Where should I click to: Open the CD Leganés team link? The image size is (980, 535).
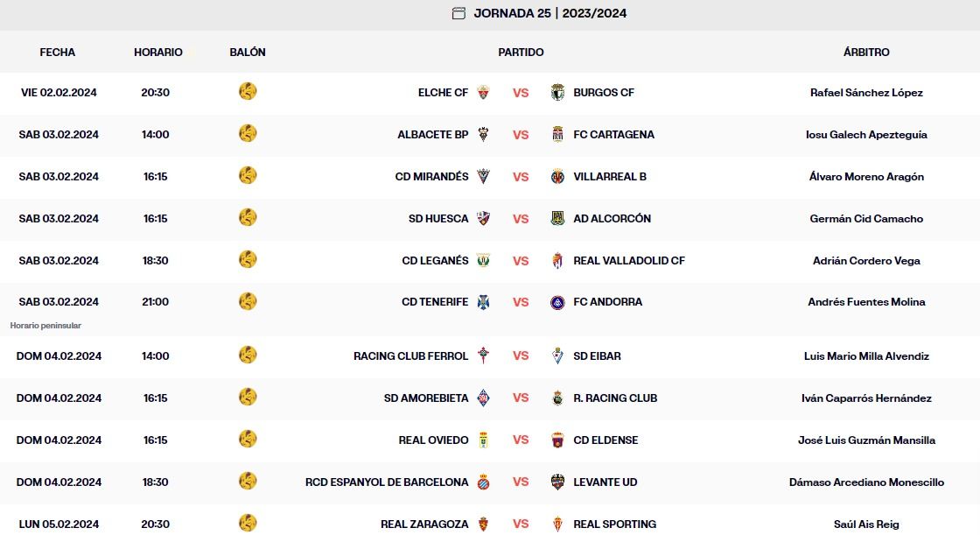tap(435, 261)
